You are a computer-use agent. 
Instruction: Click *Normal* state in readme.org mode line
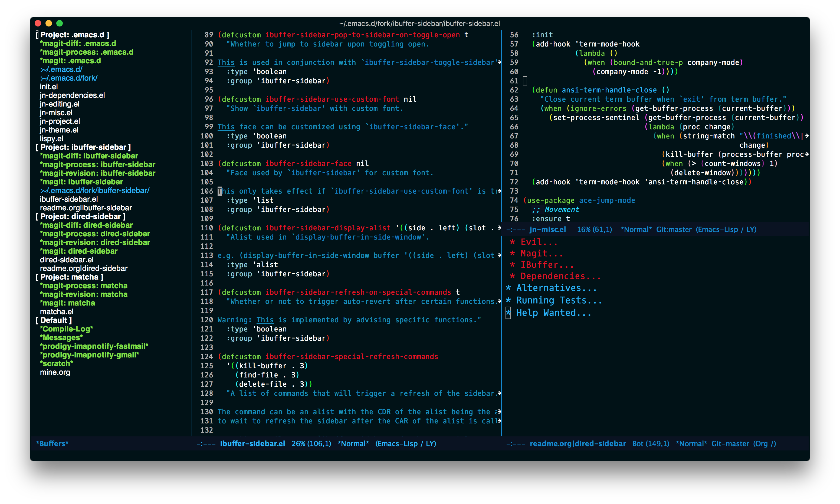pos(691,443)
